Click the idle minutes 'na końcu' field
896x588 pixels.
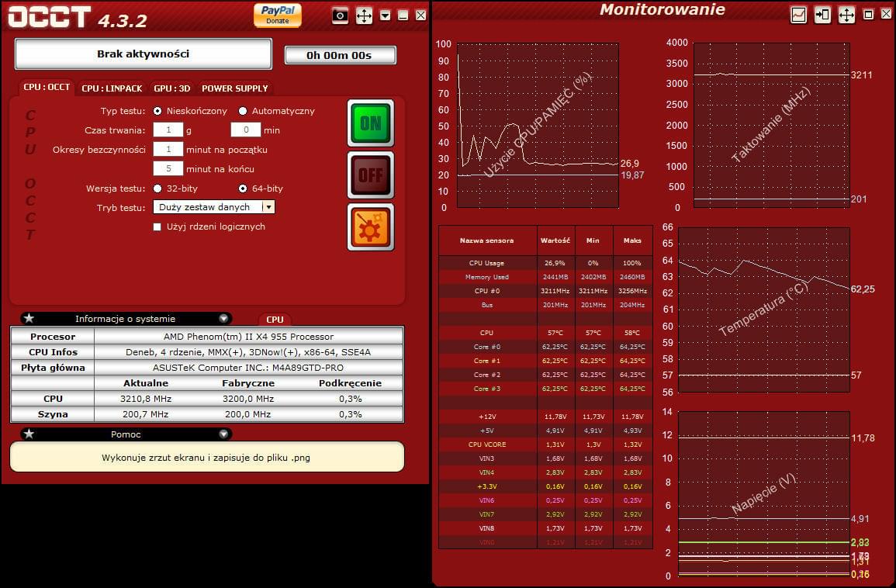click(x=168, y=168)
